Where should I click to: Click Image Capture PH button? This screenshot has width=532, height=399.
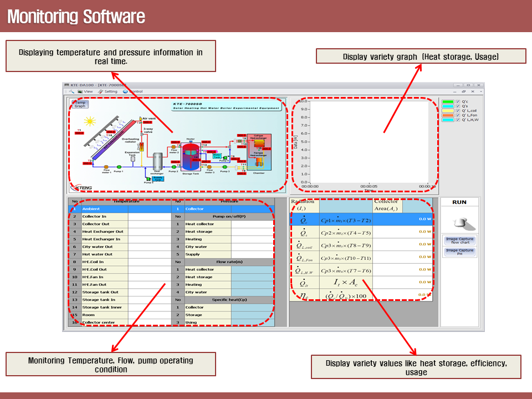[x=459, y=252]
